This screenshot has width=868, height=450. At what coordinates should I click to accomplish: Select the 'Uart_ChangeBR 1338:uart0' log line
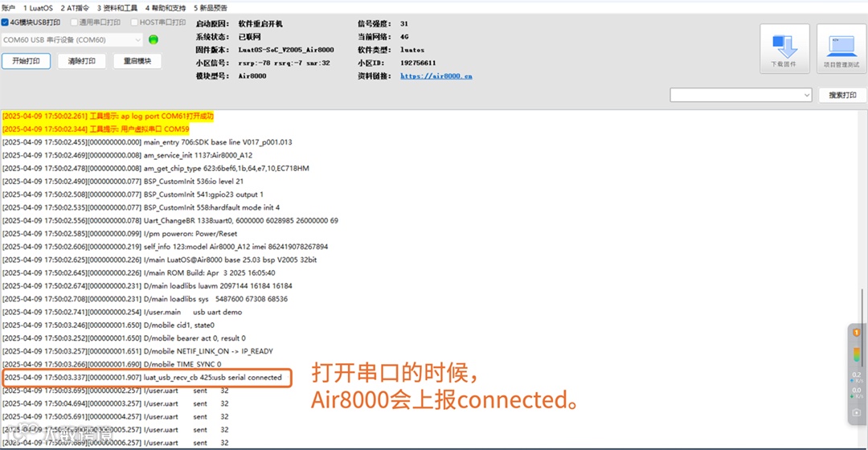pyautogui.click(x=170, y=221)
